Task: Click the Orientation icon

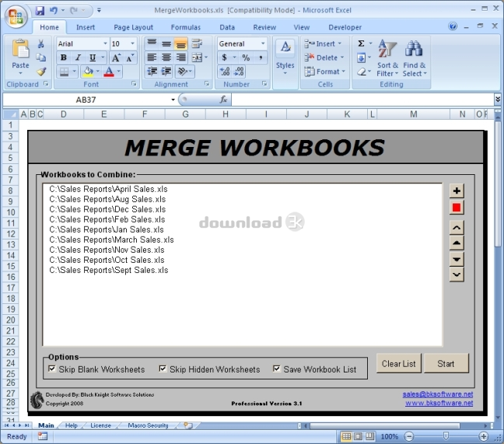Action: (x=182, y=72)
